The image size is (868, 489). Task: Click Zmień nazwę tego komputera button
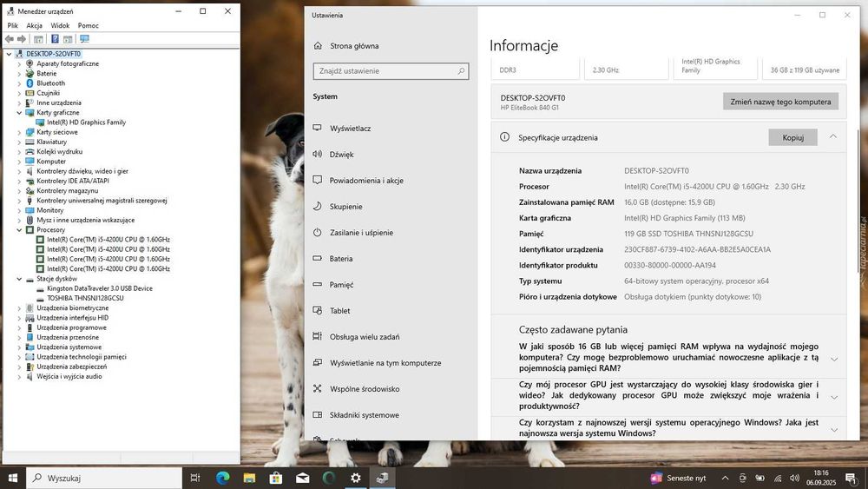[x=780, y=102]
